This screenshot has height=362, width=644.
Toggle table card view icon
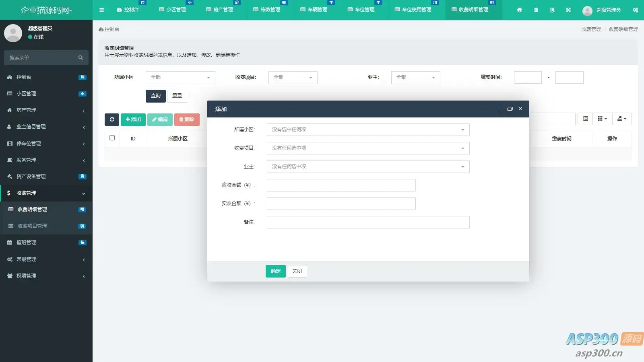[585, 119]
